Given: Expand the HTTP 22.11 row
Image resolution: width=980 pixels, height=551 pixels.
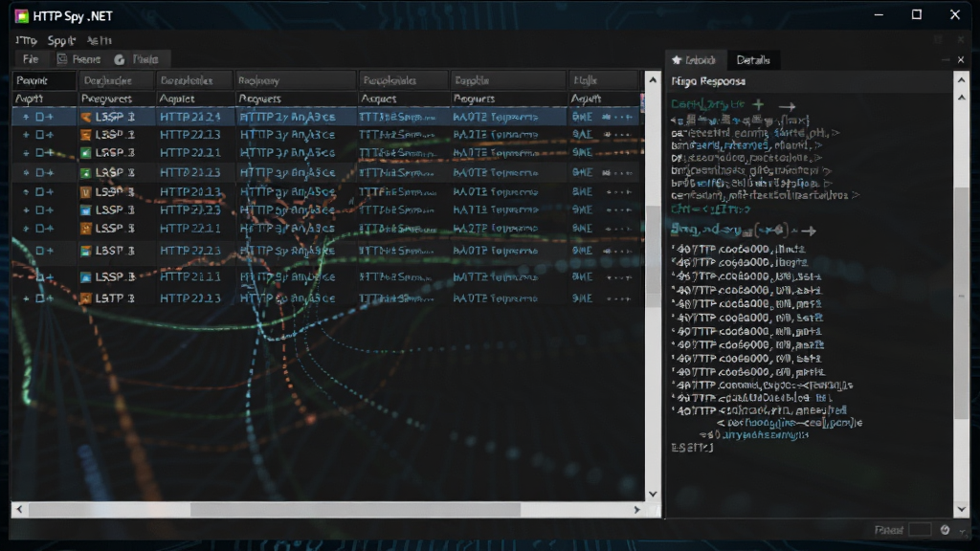Looking at the screenshot, I should [26, 229].
